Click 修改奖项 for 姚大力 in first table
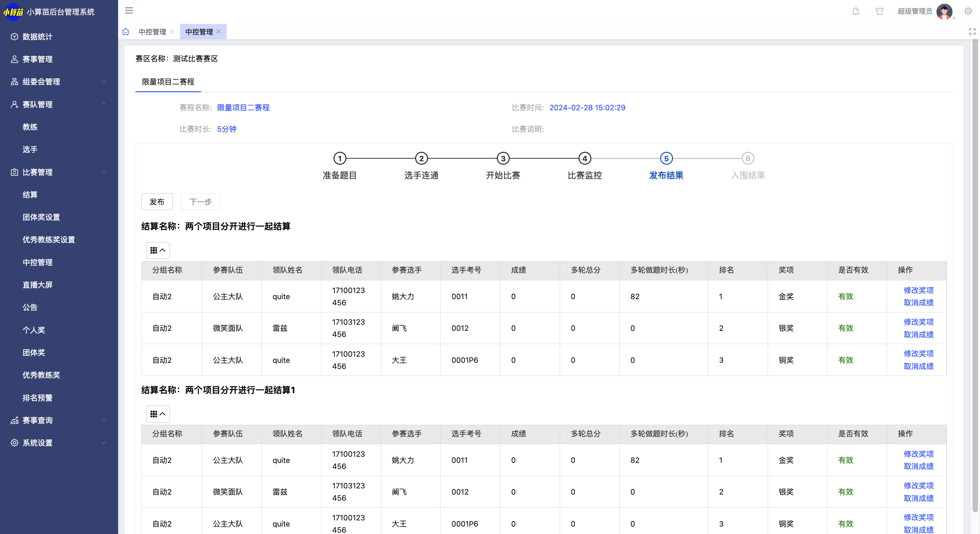980x534 pixels. (918, 290)
